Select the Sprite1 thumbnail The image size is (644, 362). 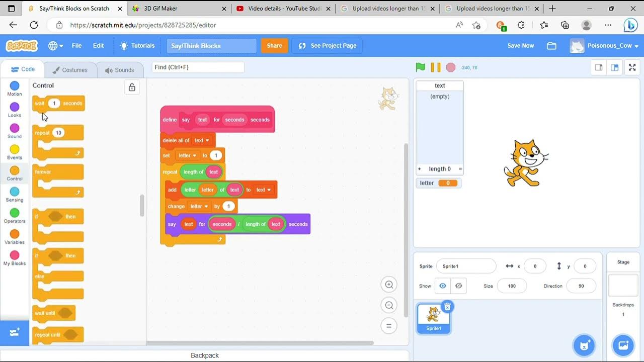click(434, 318)
